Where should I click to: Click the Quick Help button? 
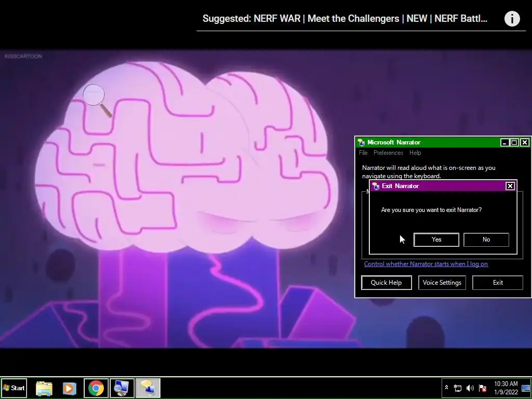pos(387,283)
